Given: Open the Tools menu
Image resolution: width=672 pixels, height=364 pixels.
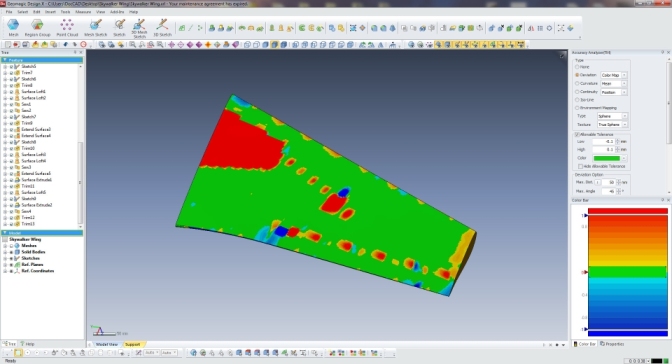Looking at the screenshot, I should pos(65,12).
